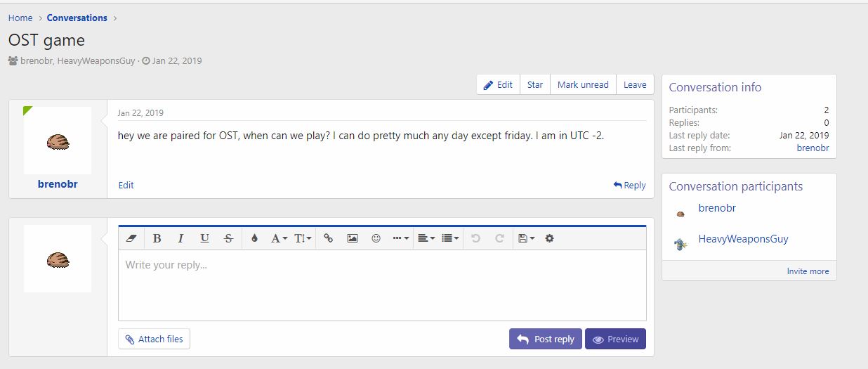
Task: Expand the text alignment dropdown
Action: pos(426,238)
